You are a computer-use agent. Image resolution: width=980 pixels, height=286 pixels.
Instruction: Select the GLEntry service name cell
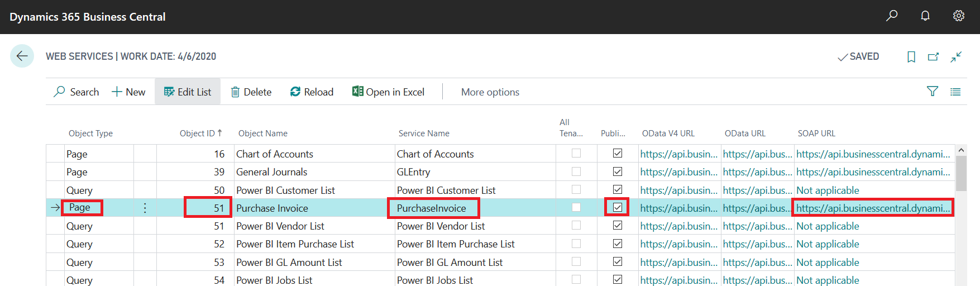[x=475, y=171]
